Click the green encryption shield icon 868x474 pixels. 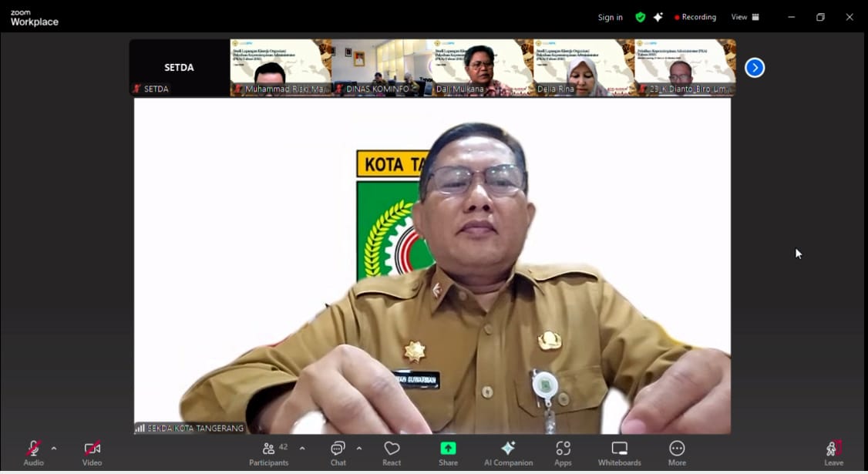[640, 17]
